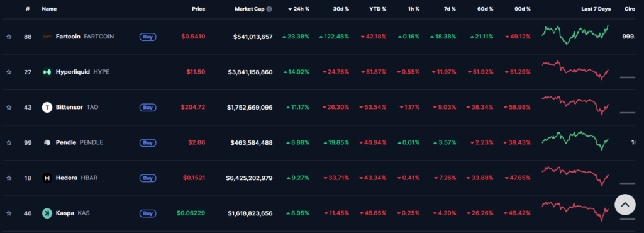Toggle the watchlist star for Kaspa
Viewport: 644px width, 233px height.
(x=9, y=213)
